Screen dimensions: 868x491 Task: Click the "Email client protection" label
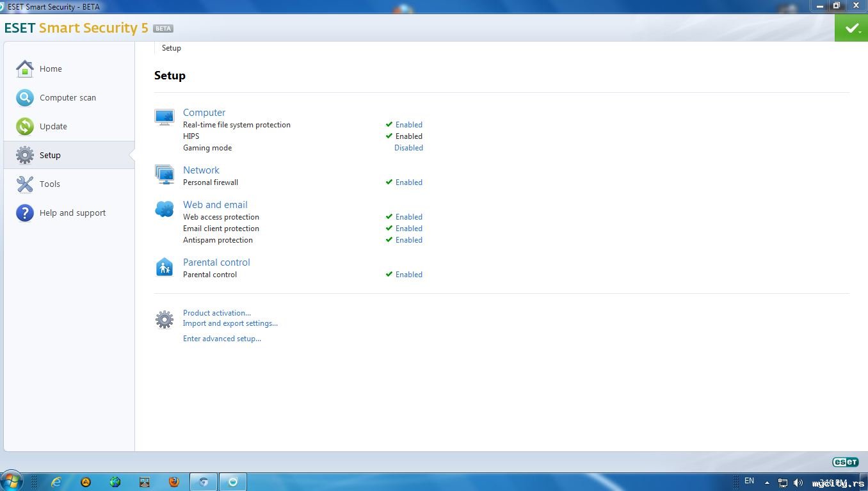pos(221,229)
